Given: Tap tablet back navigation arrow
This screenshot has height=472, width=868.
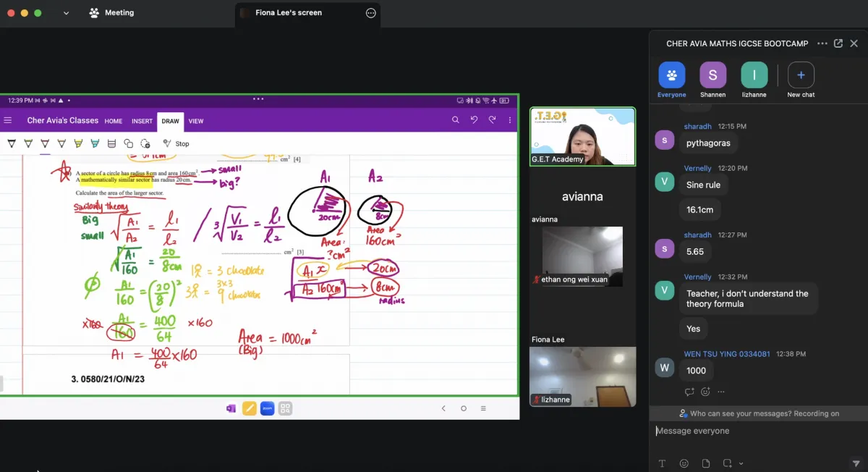Looking at the screenshot, I should tap(444, 408).
